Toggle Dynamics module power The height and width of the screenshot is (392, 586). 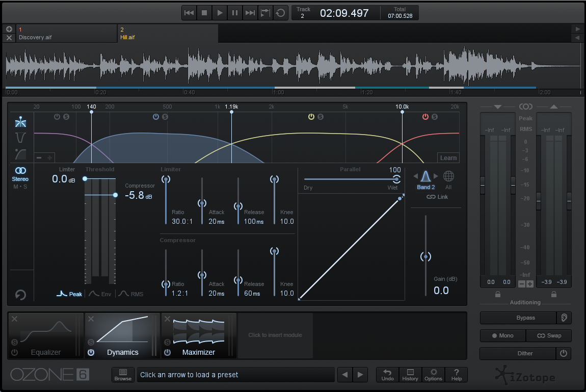coord(91,352)
